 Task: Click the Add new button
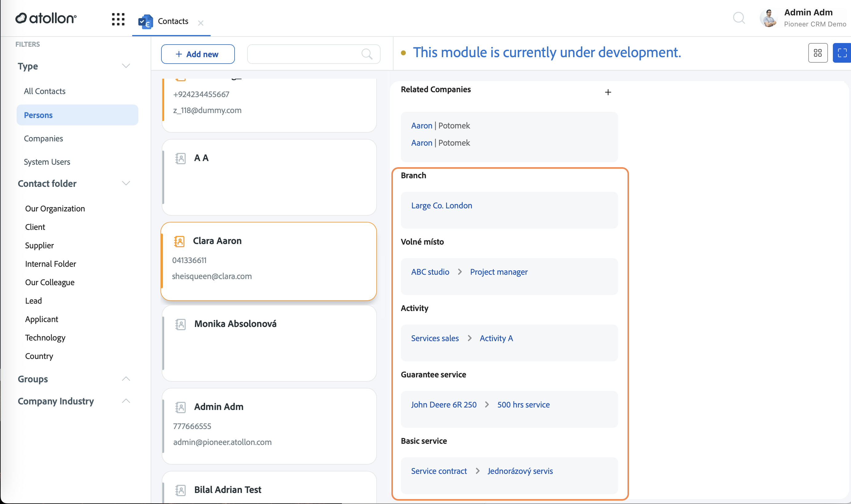pyautogui.click(x=198, y=54)
